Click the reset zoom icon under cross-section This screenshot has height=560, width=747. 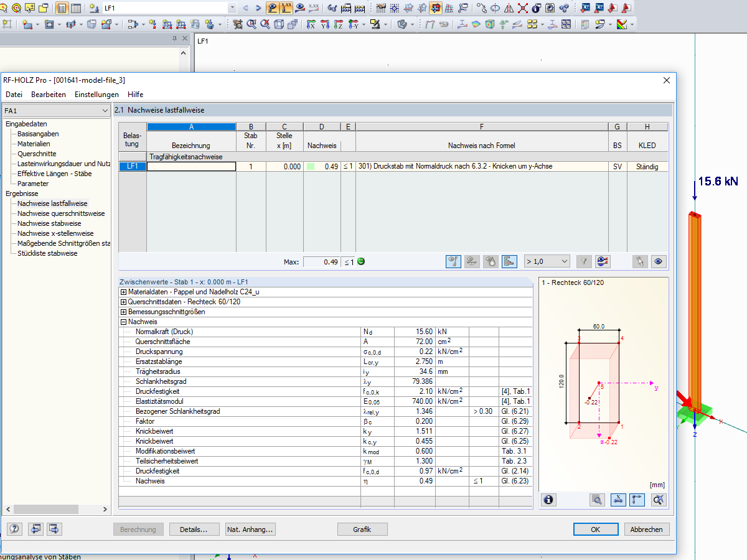(659, 499)
